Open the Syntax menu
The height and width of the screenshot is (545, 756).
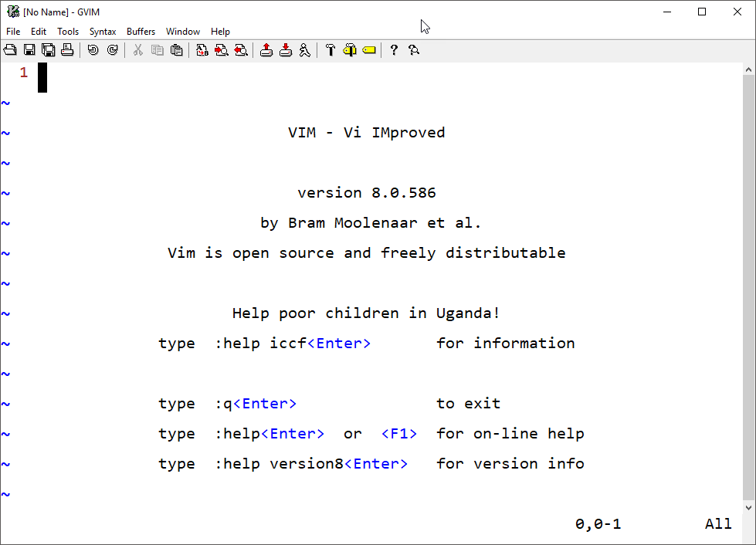pyautogui.click(x=103, y=32)
